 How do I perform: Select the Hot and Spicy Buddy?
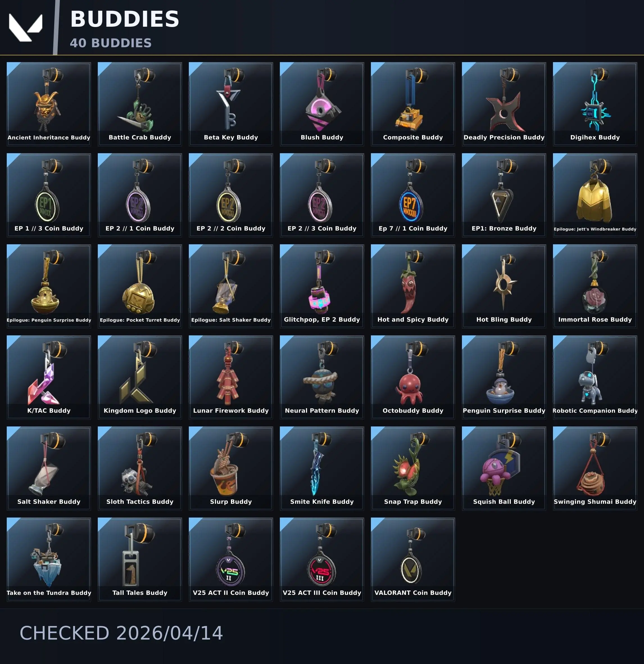413,286
